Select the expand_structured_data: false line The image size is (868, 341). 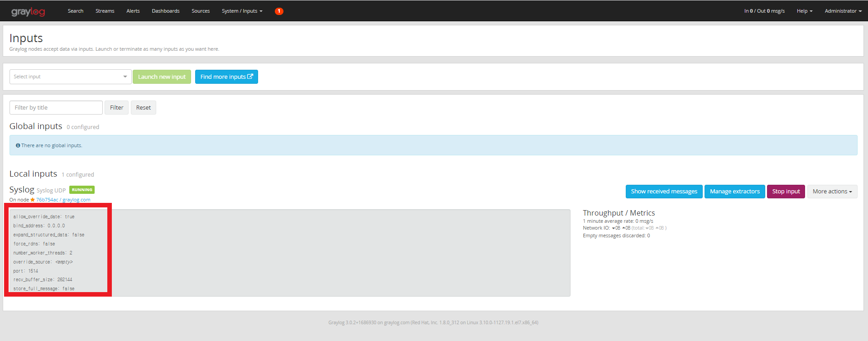pos(49,235)
